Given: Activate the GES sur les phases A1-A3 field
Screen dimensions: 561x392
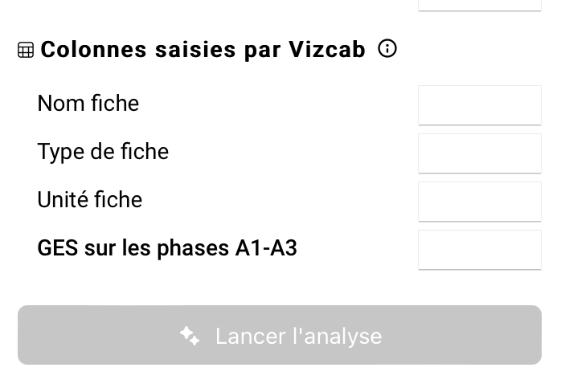Looking at the screenshot, I should (x=479, y=250).
